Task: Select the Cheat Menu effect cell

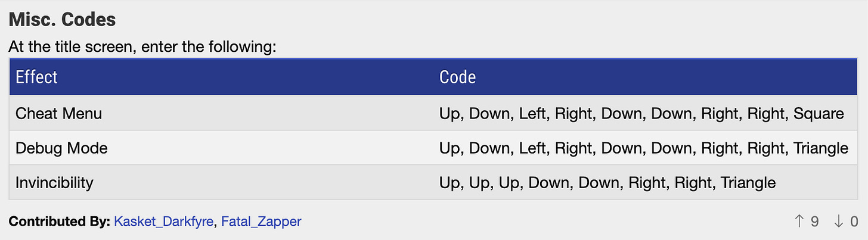Action: coord(221,113)
